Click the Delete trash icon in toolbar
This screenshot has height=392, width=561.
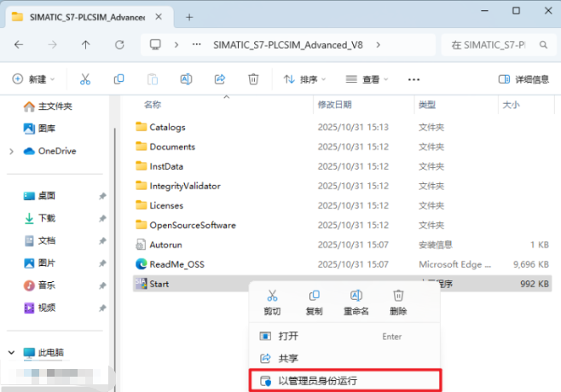pyautogui.click(x=253, y=79)
